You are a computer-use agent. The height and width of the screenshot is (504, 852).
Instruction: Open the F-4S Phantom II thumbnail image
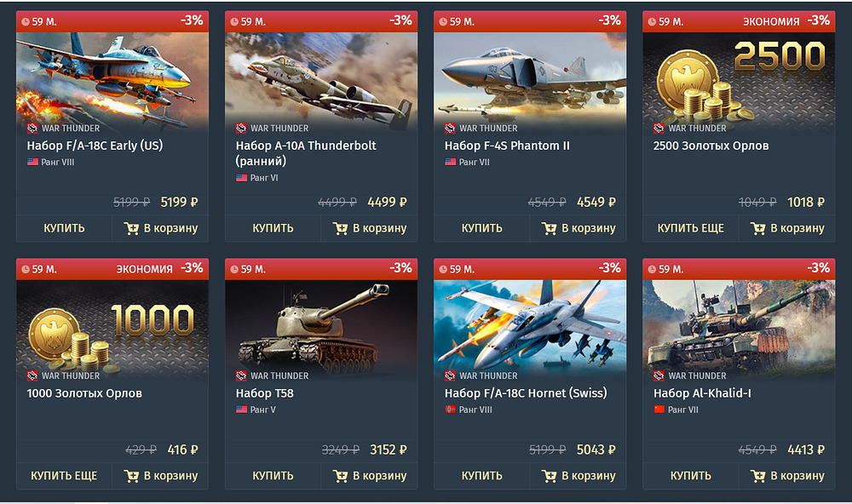pyautogui.click(x=530, y=82)
